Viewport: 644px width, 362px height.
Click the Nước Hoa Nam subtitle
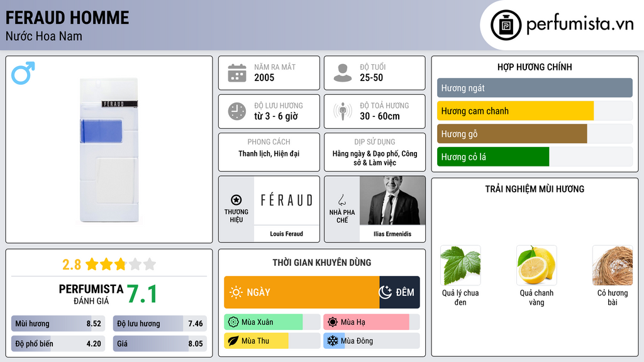point(44,36)
